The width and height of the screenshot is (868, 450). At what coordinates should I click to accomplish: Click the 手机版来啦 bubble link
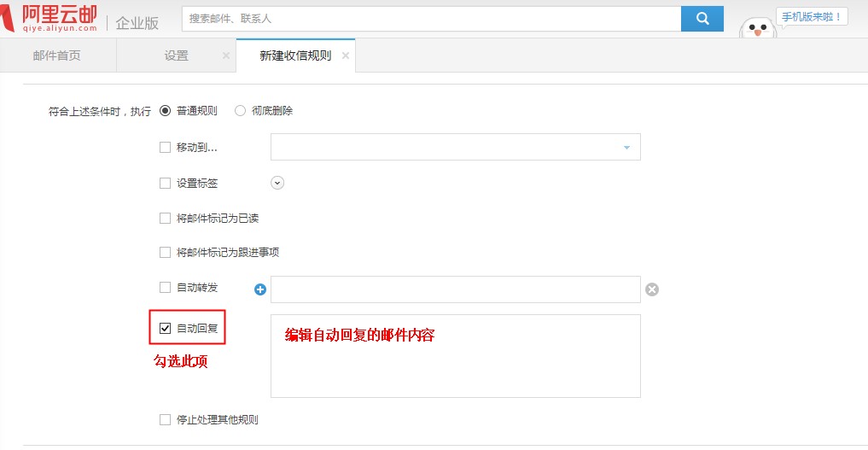coord(811,16)
